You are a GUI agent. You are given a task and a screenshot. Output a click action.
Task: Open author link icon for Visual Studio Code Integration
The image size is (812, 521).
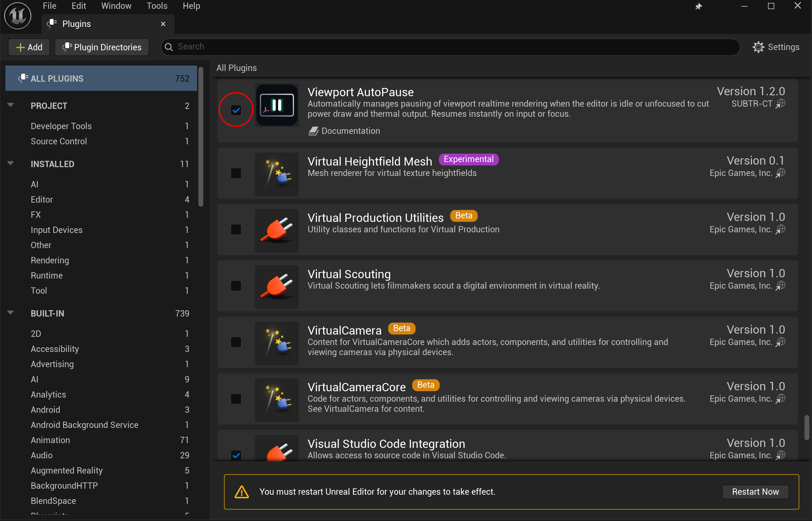(781, 455)
